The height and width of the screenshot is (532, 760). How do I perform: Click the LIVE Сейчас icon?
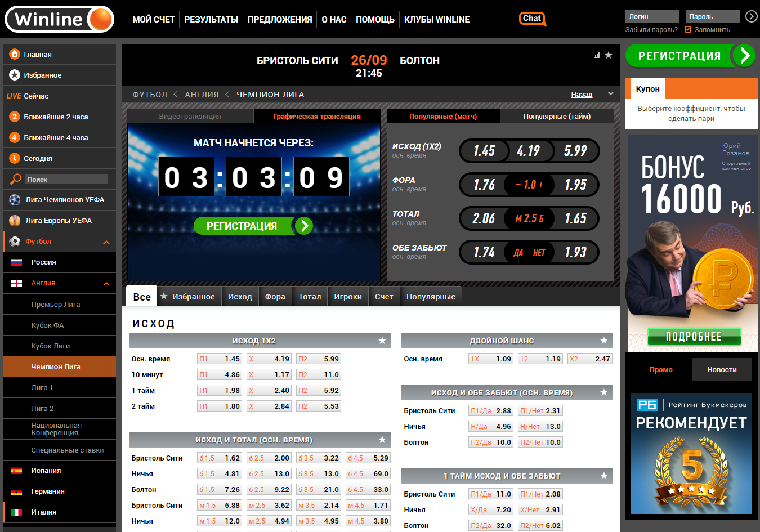point(14,96)
